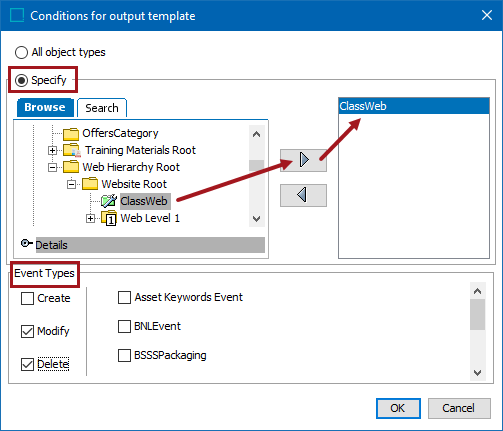Viewport: 503px width, 431px height.
Task: Uncheck the Modify event checkbox
Action: 27,331
